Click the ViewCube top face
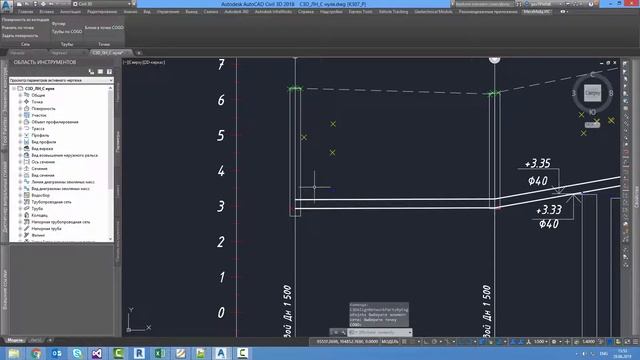This screenshot has width=640, height=360. point(592,93)
